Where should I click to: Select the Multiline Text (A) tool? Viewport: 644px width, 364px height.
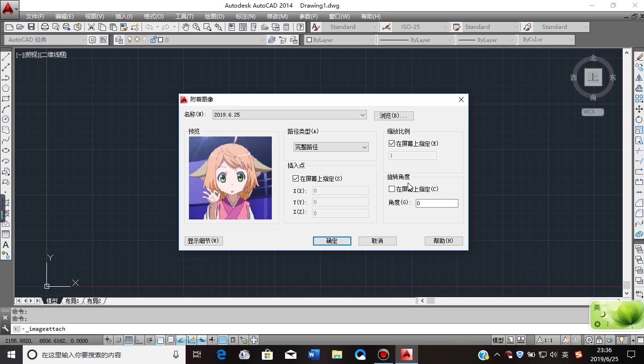click(x=6, y=245)
